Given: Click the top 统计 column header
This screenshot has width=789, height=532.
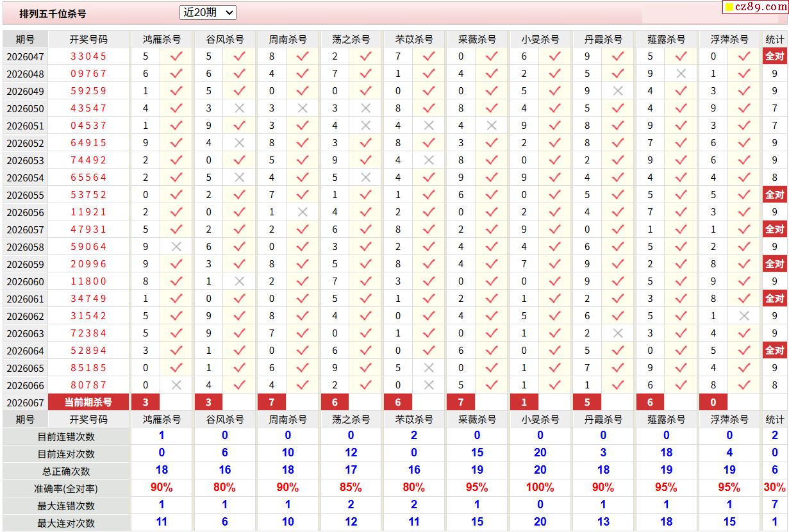Looking at the screenshot, I should click(774, 39).
